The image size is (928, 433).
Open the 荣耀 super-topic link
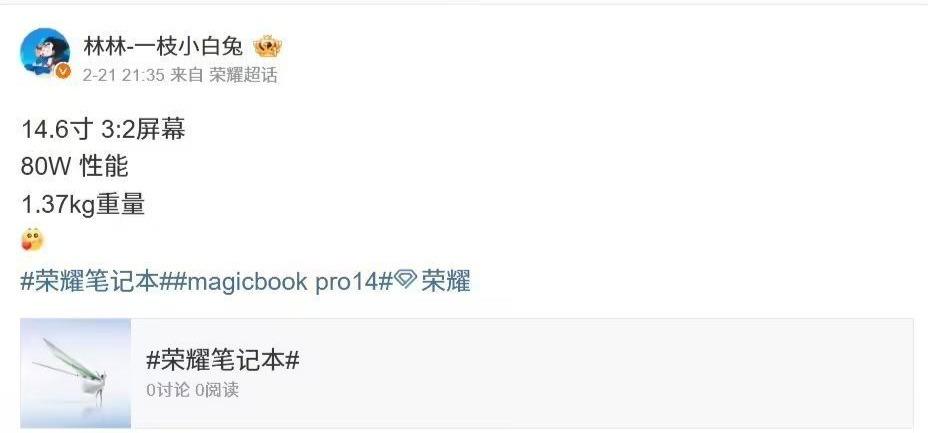[446, 281]
